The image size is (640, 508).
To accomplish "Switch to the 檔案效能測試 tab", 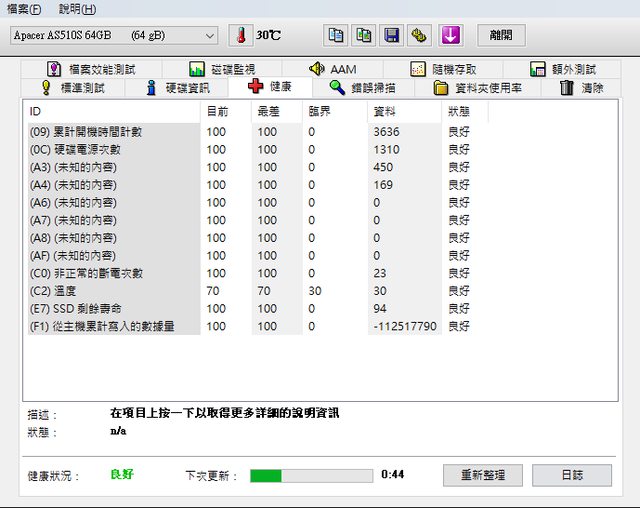I will pos(90,69).
